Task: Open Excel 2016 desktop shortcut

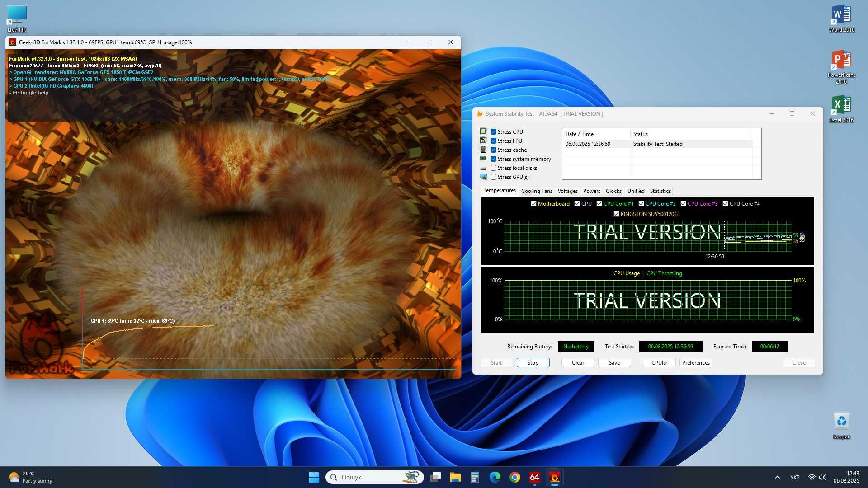Action: [x=841, y=108]
